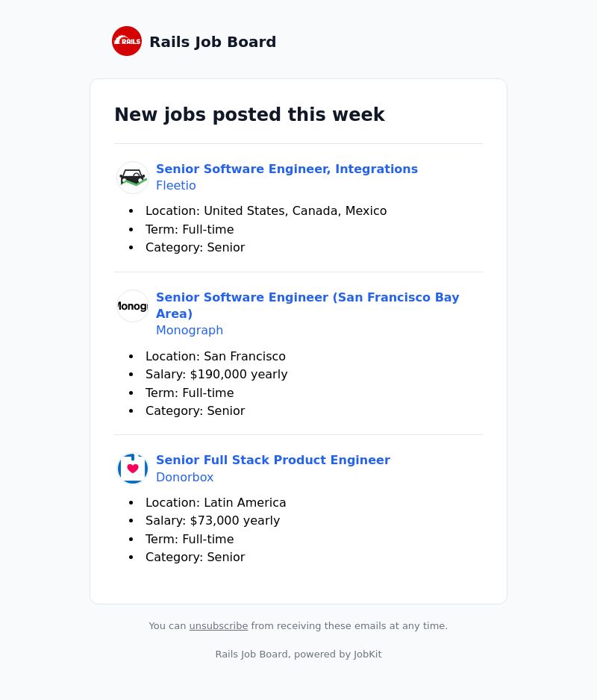Viewport: 597px width, 700px height.
Task: Visit the Donorbox company link
Action: click(184, 477)
